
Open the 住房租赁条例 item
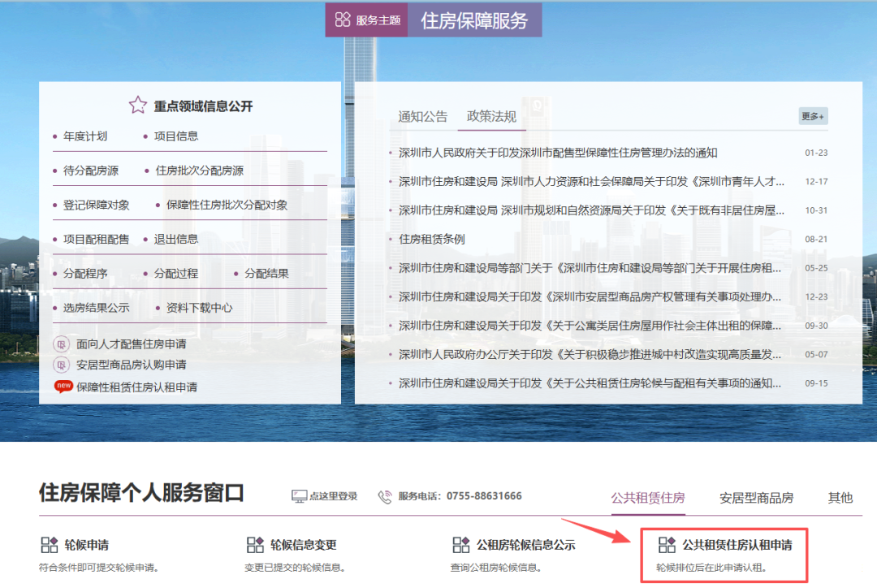click(432, 239)
